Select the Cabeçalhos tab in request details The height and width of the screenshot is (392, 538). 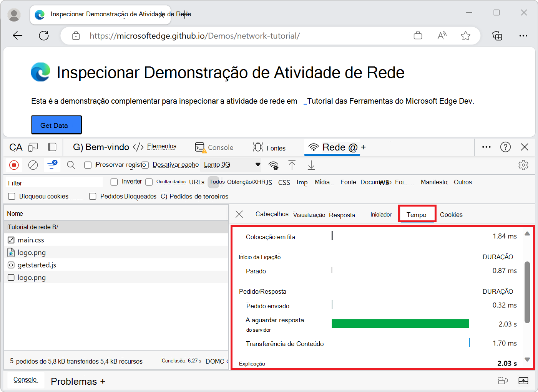pos(272,214)
